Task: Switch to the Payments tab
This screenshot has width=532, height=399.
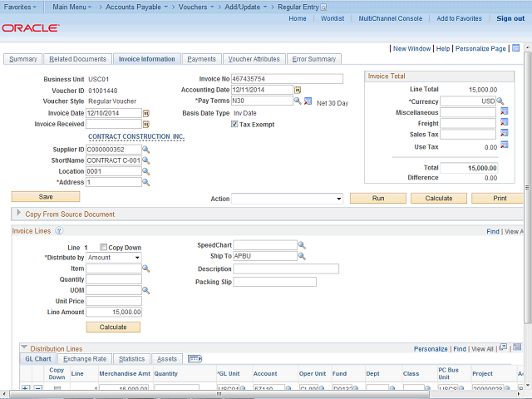Action: tap(201, 59)
